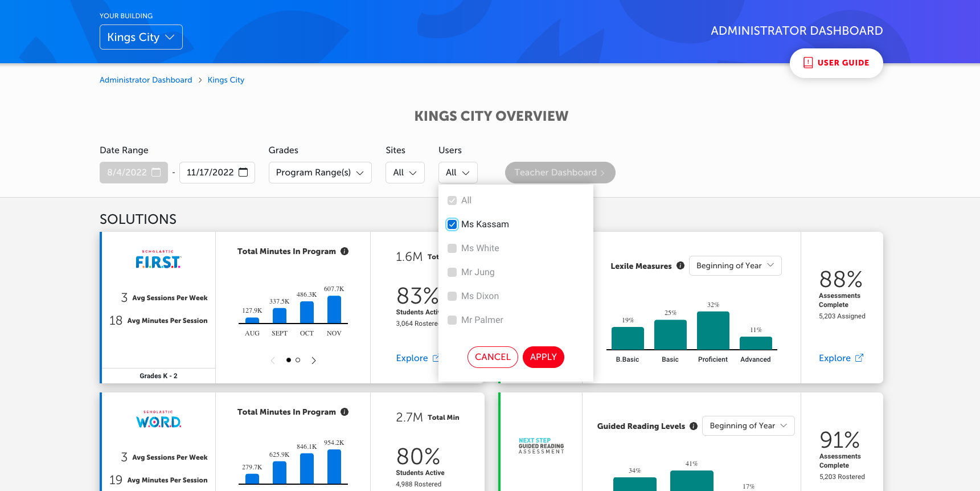Check the Ms White checkbox
The height and width of the screenshot is (491, 980).
coord(452,248)
